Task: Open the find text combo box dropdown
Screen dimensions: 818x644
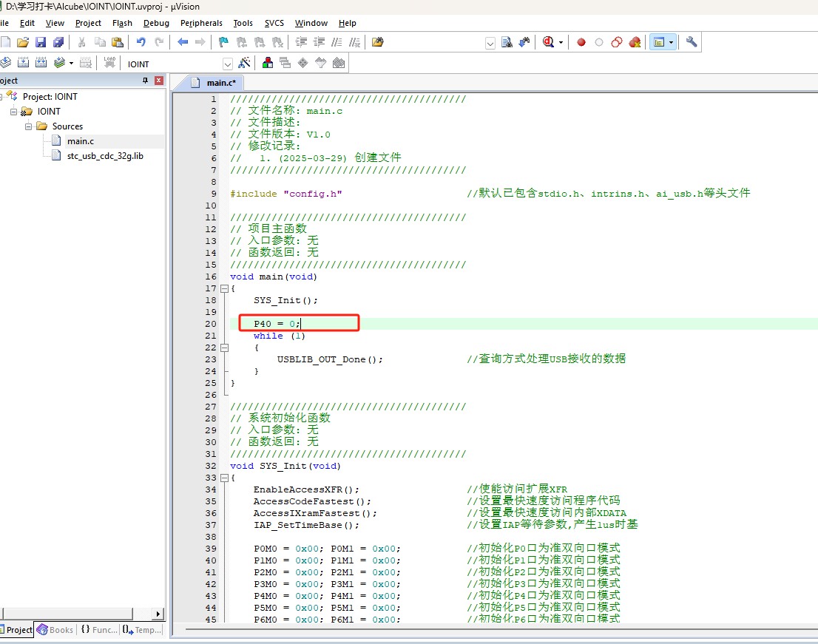Action: pyautogui.click(x=490, y=44)
